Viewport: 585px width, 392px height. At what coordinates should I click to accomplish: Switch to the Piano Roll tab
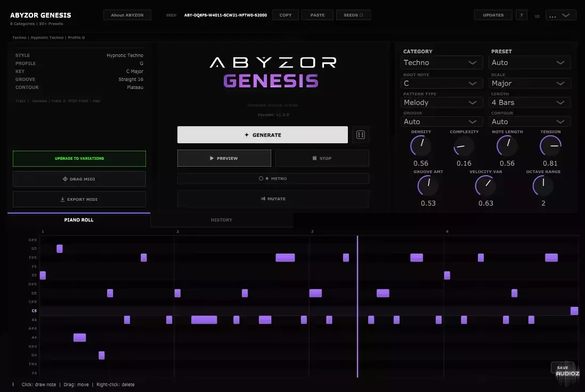[79, 219]
